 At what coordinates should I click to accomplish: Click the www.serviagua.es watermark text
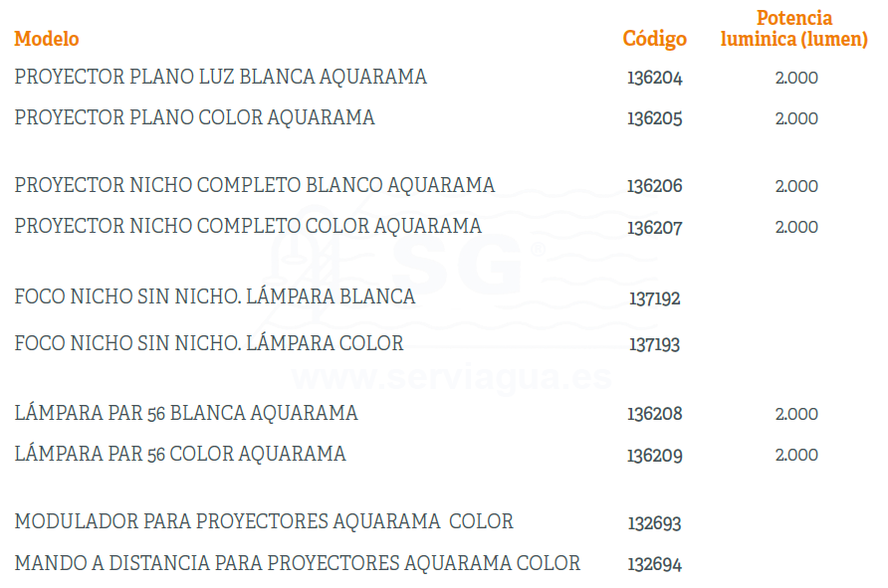[452, 378]
